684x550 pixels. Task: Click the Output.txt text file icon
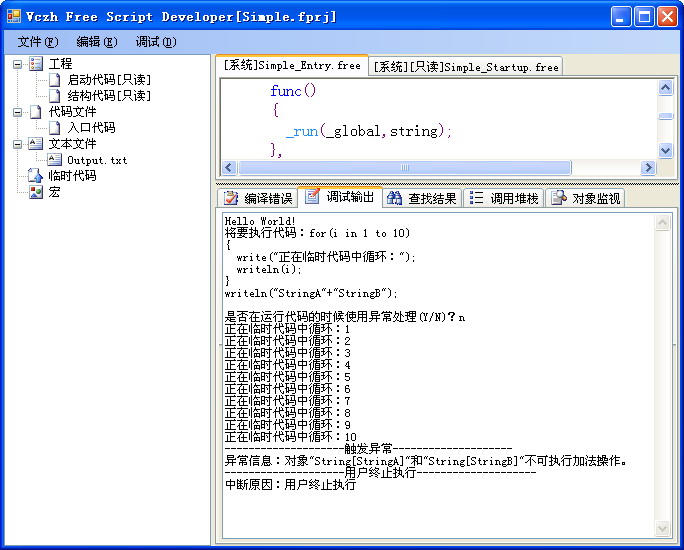[x=54, y=160]
